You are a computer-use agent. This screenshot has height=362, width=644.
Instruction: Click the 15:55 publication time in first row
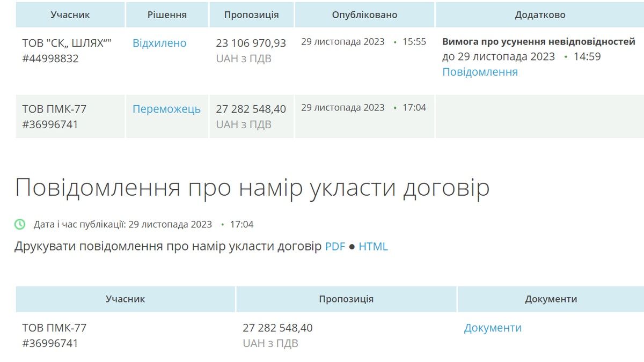414,42
